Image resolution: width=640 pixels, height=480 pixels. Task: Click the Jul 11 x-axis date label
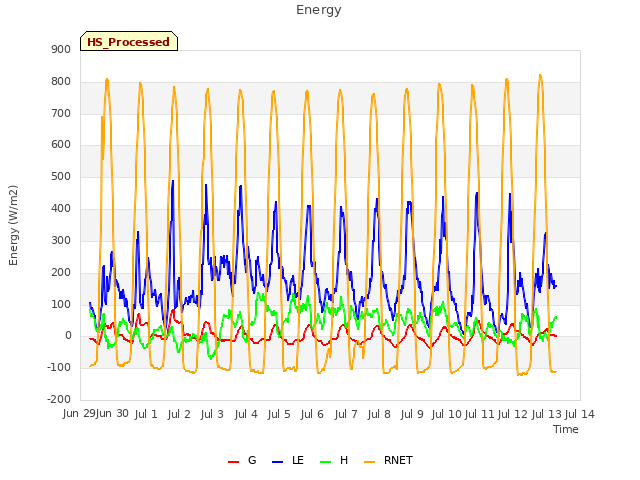(x=480, y=414)
